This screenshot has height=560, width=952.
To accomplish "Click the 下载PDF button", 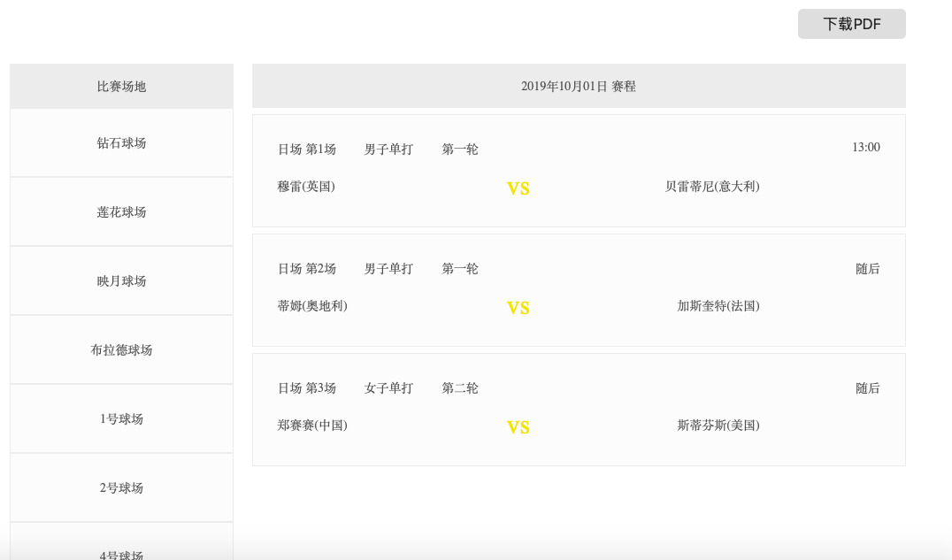I will pyautogui.click(x=851, y=24).
